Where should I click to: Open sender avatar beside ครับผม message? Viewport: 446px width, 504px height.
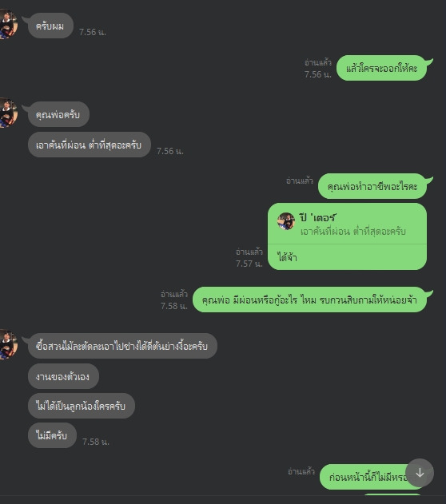click(x=8, y=25)
